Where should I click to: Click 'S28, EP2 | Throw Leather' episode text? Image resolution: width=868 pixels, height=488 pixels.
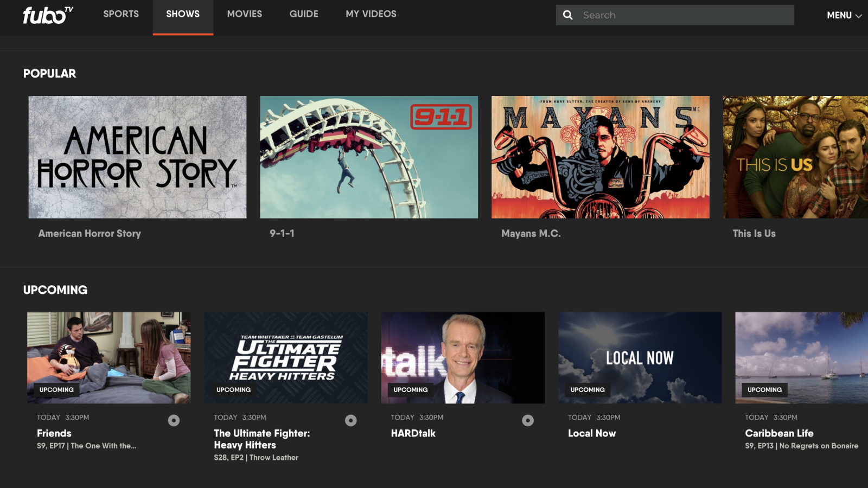[256, 458]
